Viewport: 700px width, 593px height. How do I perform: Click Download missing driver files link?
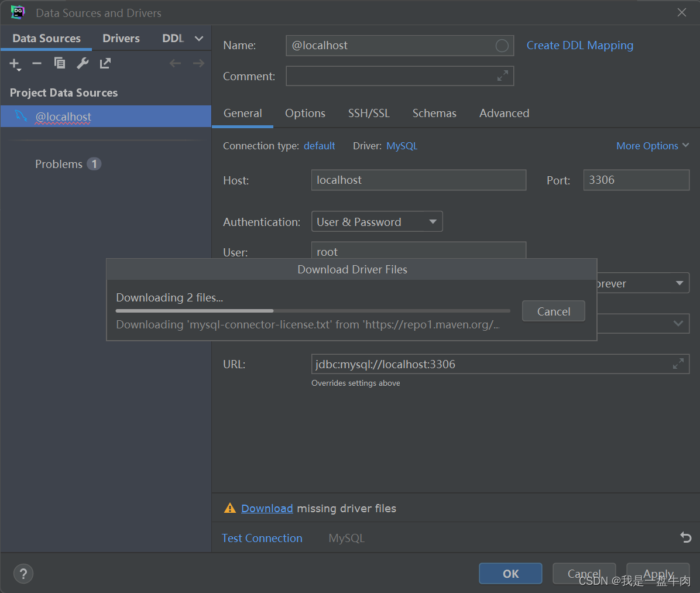267,508
